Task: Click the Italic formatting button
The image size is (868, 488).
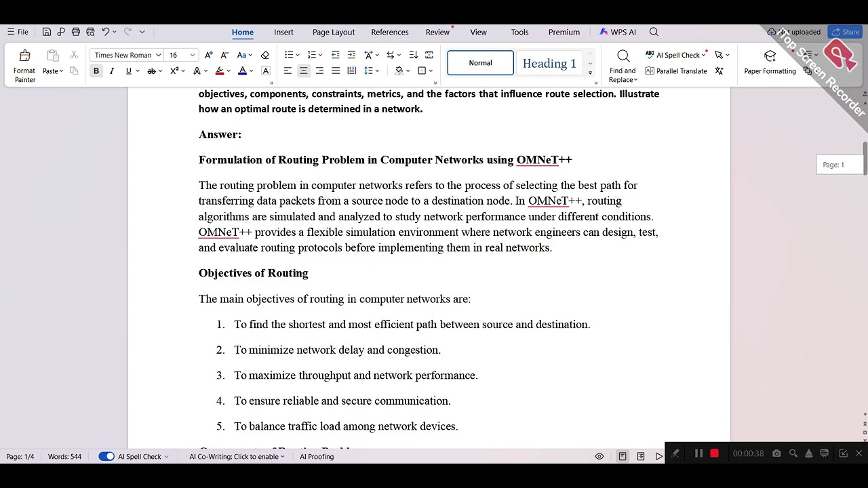Action: 112,70
